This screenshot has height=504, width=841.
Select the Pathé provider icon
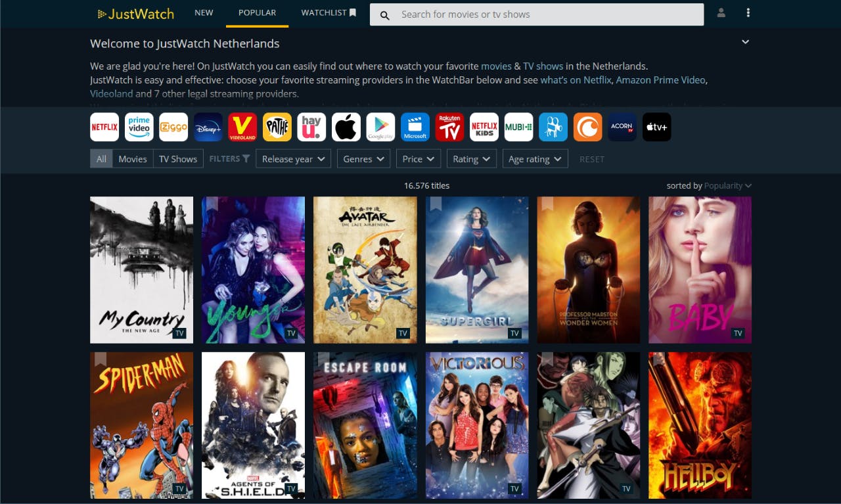coord(277,127)
